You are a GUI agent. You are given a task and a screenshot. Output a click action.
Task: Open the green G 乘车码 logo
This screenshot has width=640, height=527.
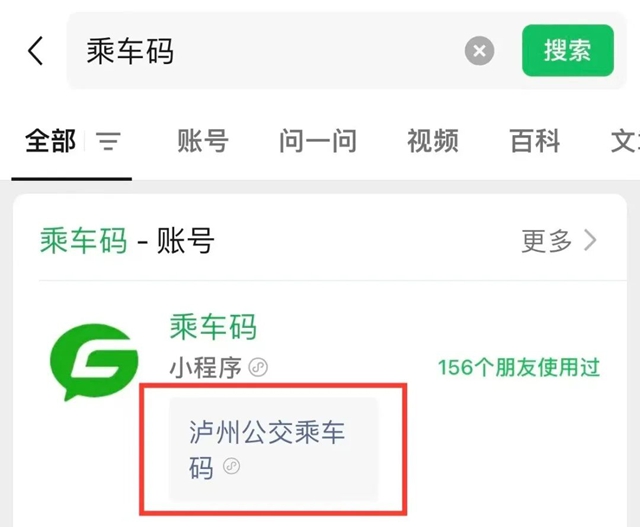coord(94,362)
